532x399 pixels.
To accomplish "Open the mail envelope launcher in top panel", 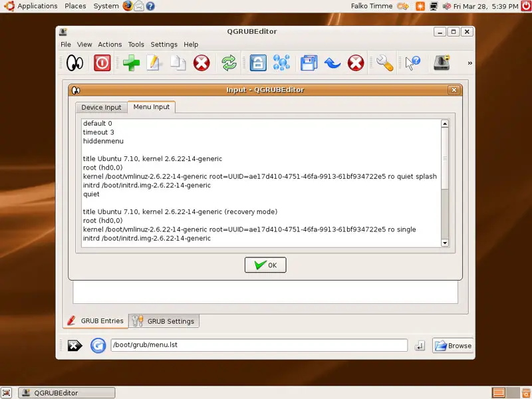I will [x=139, y=6].
